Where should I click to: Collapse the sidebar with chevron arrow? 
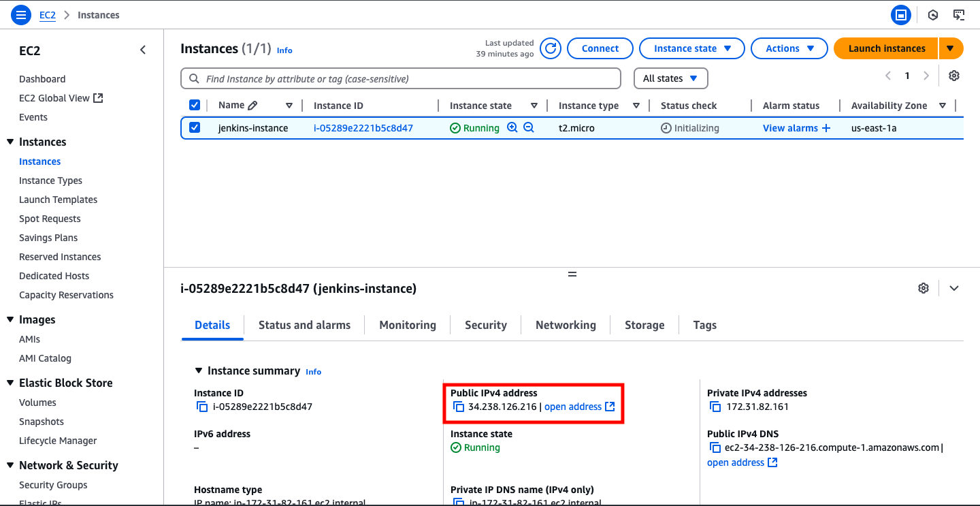(x=143, y=50)
